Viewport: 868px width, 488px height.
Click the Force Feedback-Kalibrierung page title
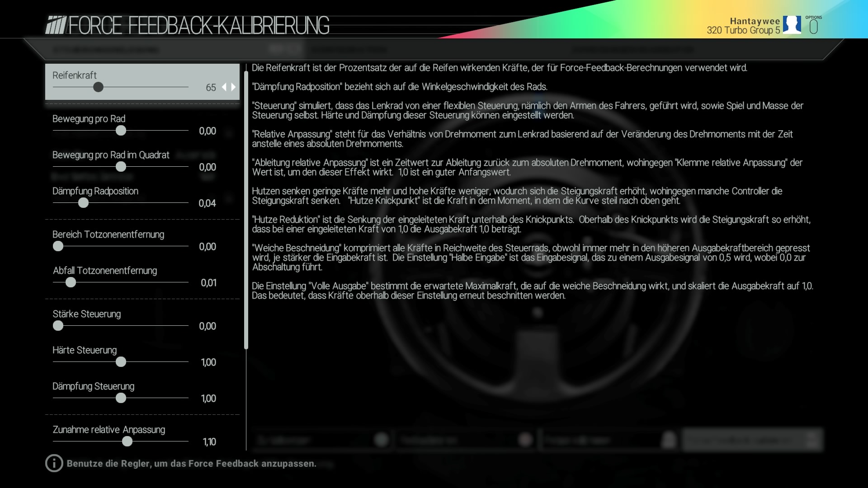[199, 25]
